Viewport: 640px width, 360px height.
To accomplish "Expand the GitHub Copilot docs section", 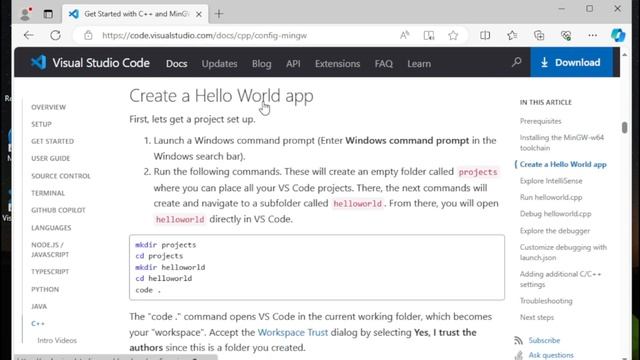I will pyautogui.click(x=58, y=210).
